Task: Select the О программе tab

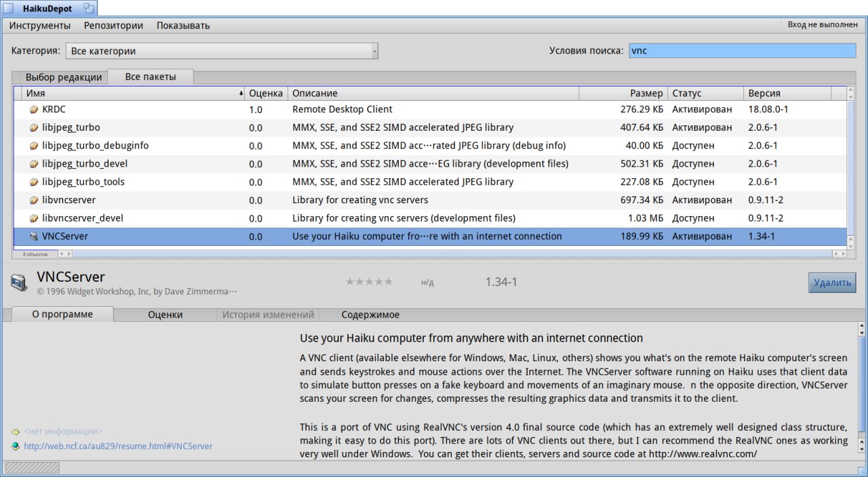Action: coord(62,314)
